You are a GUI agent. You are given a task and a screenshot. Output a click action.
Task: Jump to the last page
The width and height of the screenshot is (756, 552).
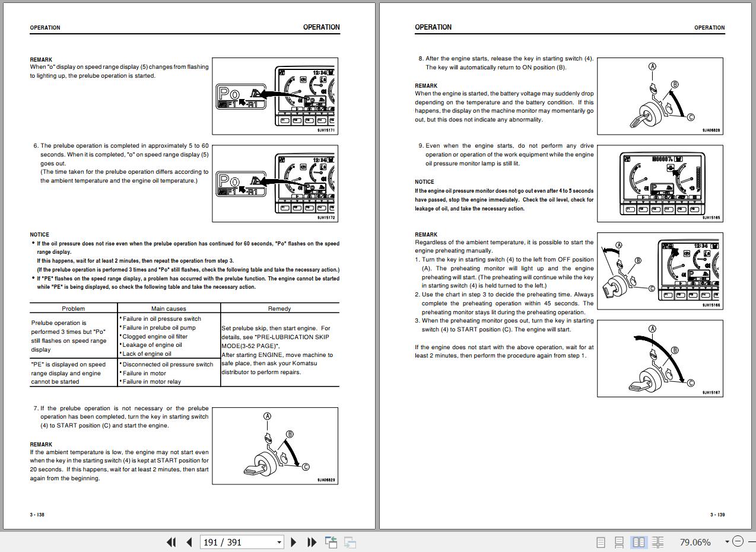(312, 542)
